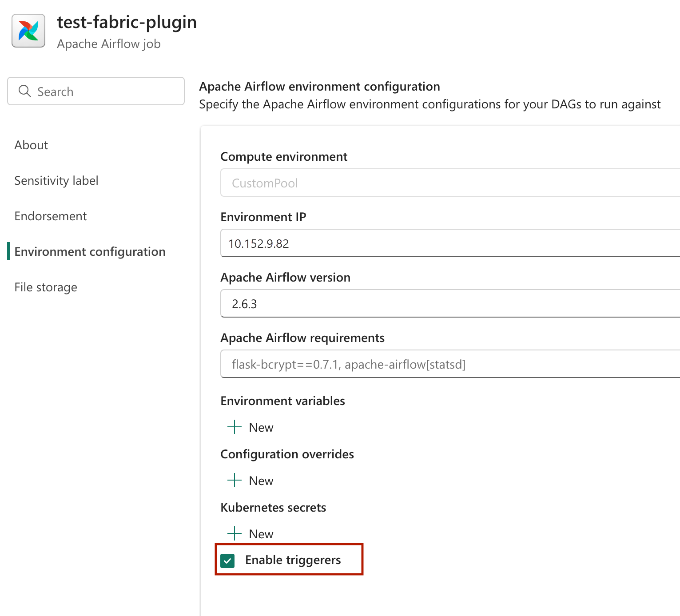Image resolution: width=680 pixels, height=616 pixels.
Task: Click plus icon under Kubernetes secrets
Action: [234, 534]
